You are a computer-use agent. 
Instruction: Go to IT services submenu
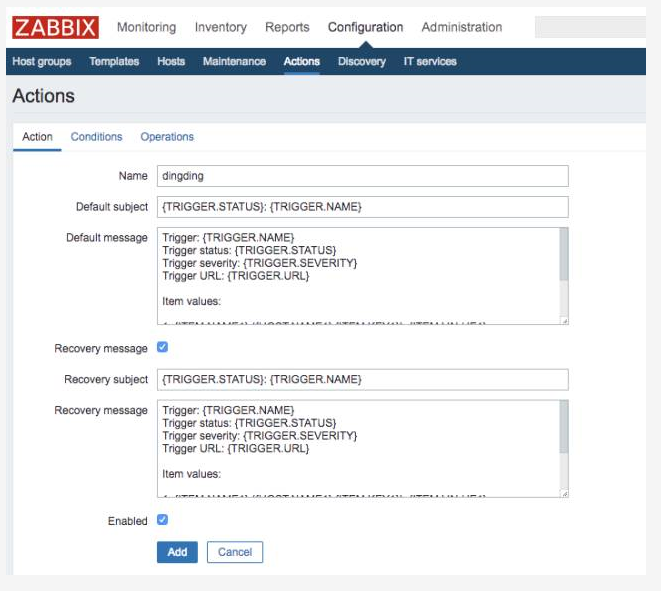430,62
